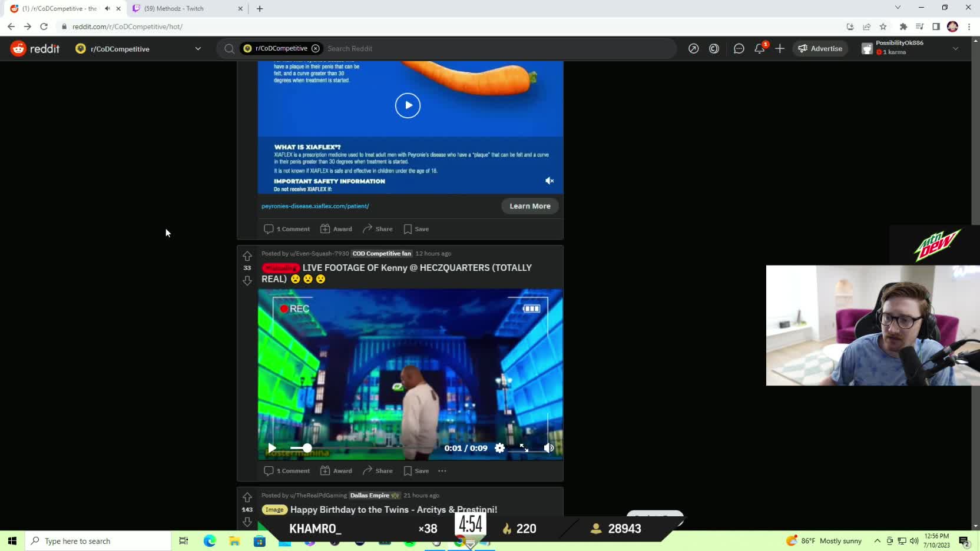980x551 pixels.
Task: Open the LIVE FOOTAGE OF Kenny post title
Action: point(396,273)
